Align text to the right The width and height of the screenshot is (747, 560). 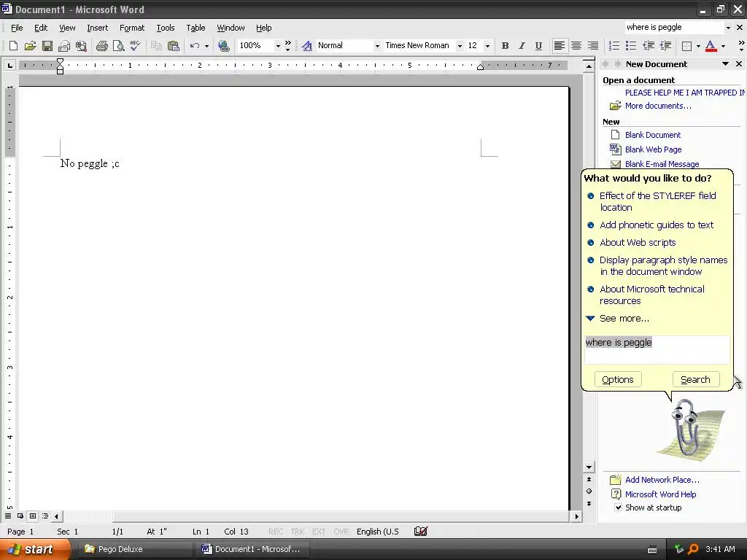tap(592, 46)
